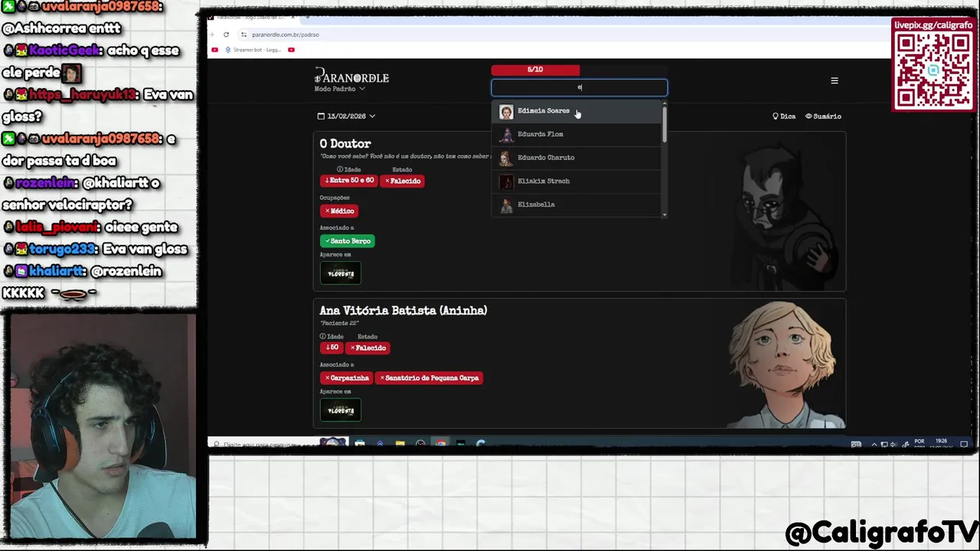Screen dimensions: 980x551
Task: Show hidden system tray icons
Action: pyautogui.click(x=874, y=444)
